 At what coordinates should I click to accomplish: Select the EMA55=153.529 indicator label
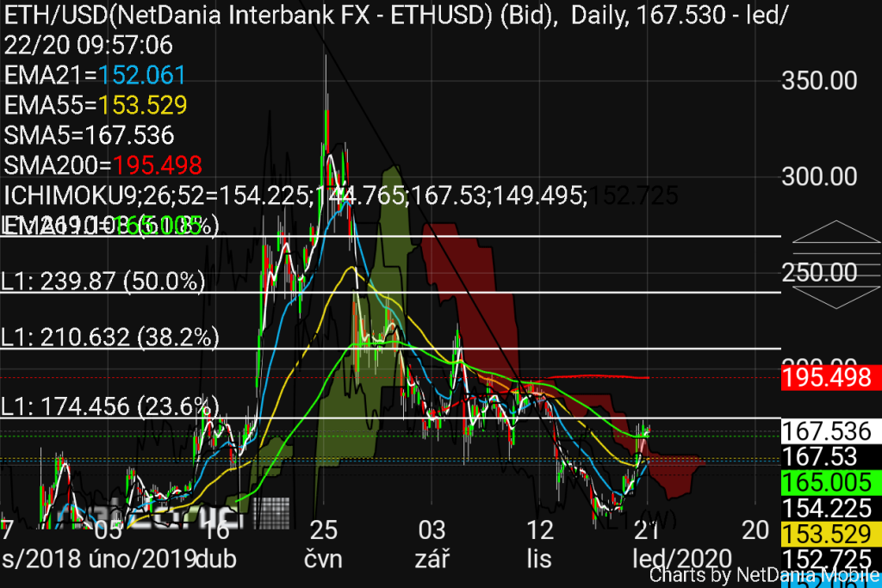(x=95, y=105)
